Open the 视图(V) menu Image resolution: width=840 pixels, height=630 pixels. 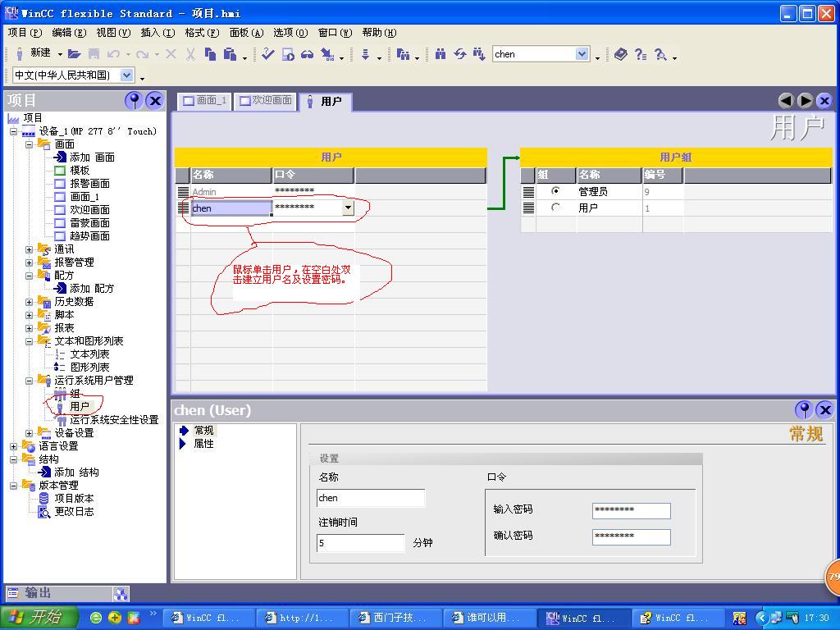click(113, 33)
